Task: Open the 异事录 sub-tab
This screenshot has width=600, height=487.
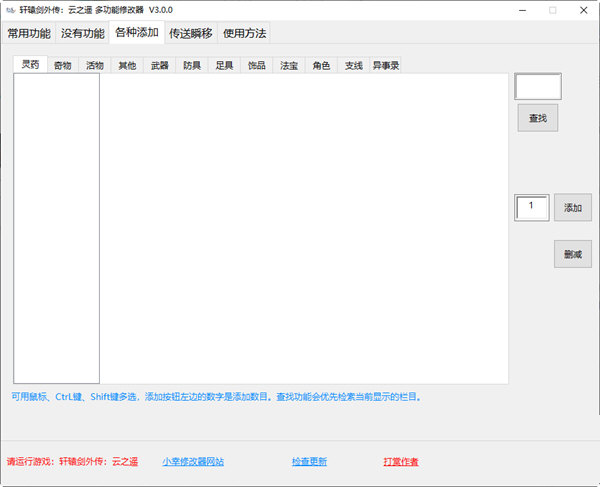Action: [386, 65]
